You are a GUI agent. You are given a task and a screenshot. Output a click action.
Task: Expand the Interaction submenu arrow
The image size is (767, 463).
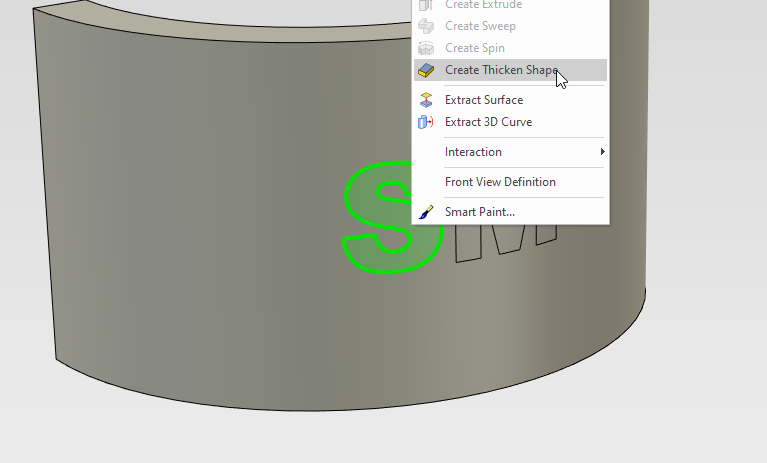pyautogui.click(x=603, y=152)
